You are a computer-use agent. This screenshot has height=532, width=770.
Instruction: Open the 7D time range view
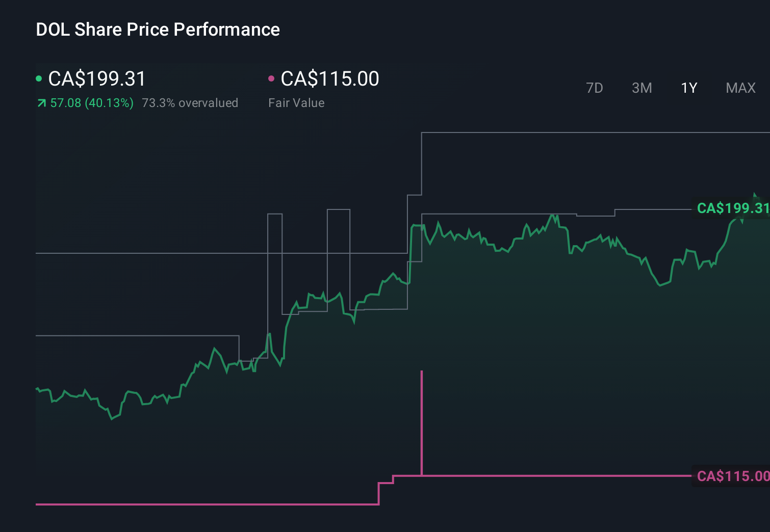tap(595, 88)
